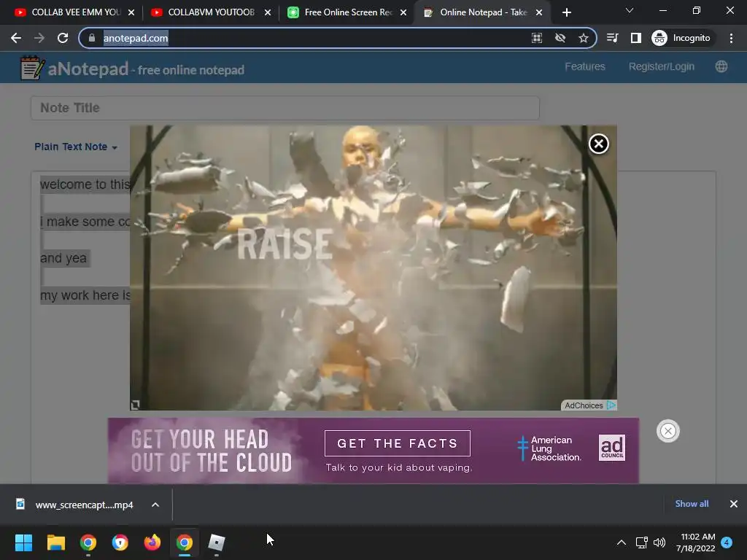
Task: Expand the Plain Text Note dropdown
Action: (76, 147)
